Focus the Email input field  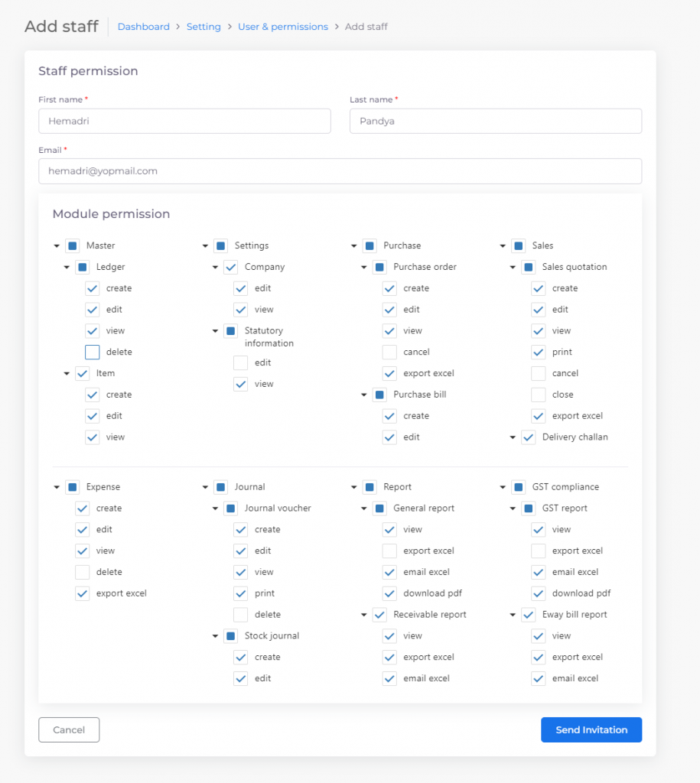pyautogui.click(x=340, y=171)
